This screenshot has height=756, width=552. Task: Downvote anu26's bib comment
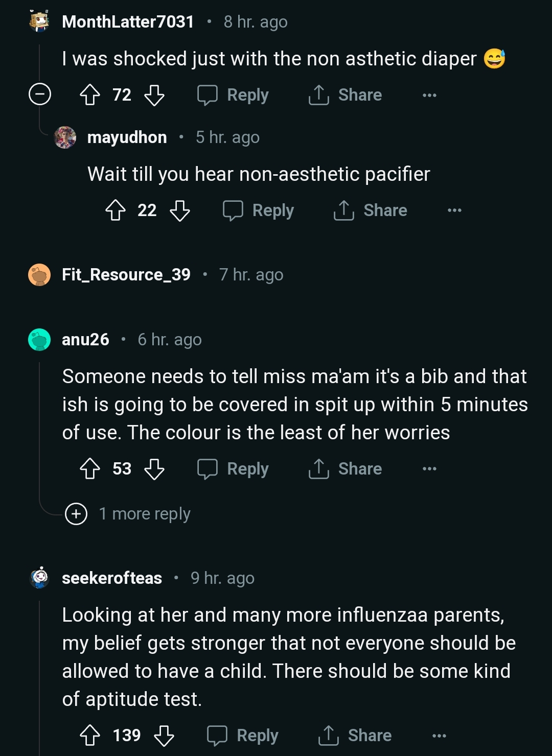(154, 469)
